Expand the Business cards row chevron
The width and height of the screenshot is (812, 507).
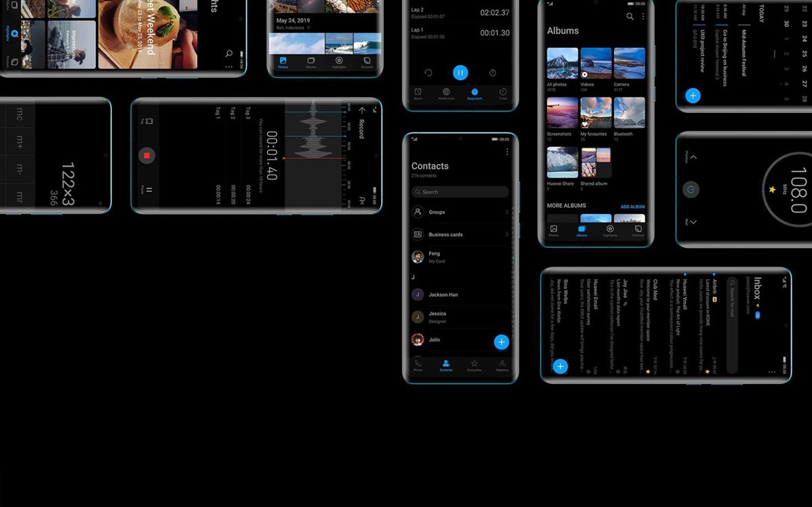coord(506,234)
